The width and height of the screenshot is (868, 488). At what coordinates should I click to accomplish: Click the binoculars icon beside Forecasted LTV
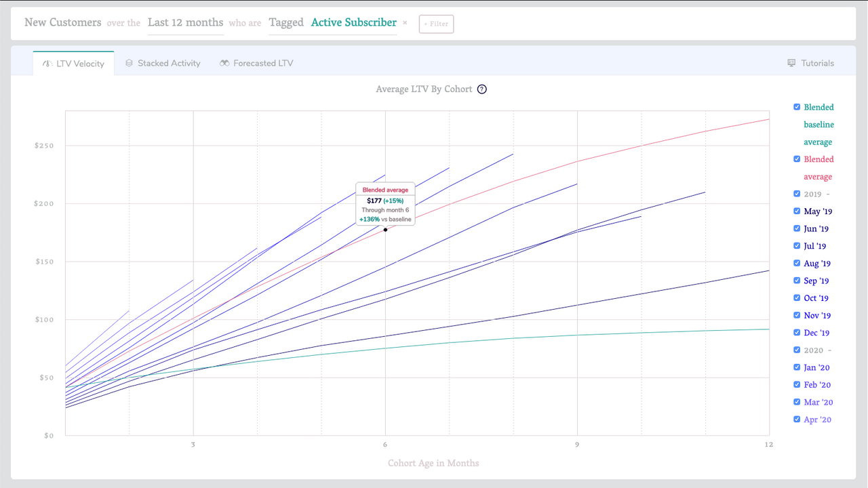[x=225, y=63]
